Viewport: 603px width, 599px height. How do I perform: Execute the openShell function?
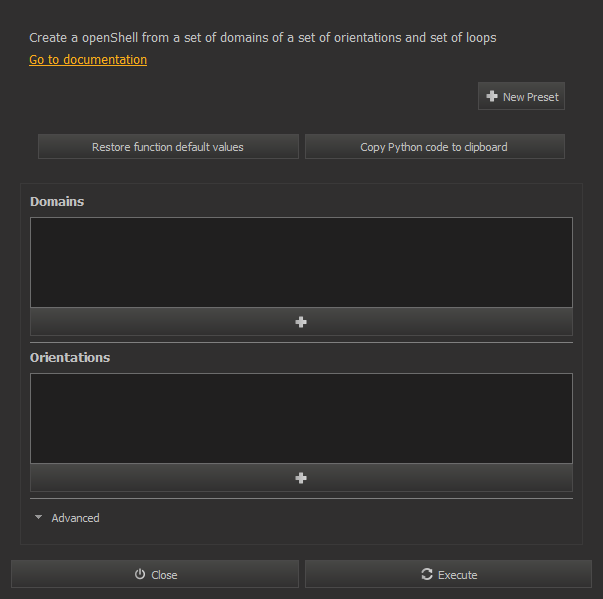click(448, 574)
